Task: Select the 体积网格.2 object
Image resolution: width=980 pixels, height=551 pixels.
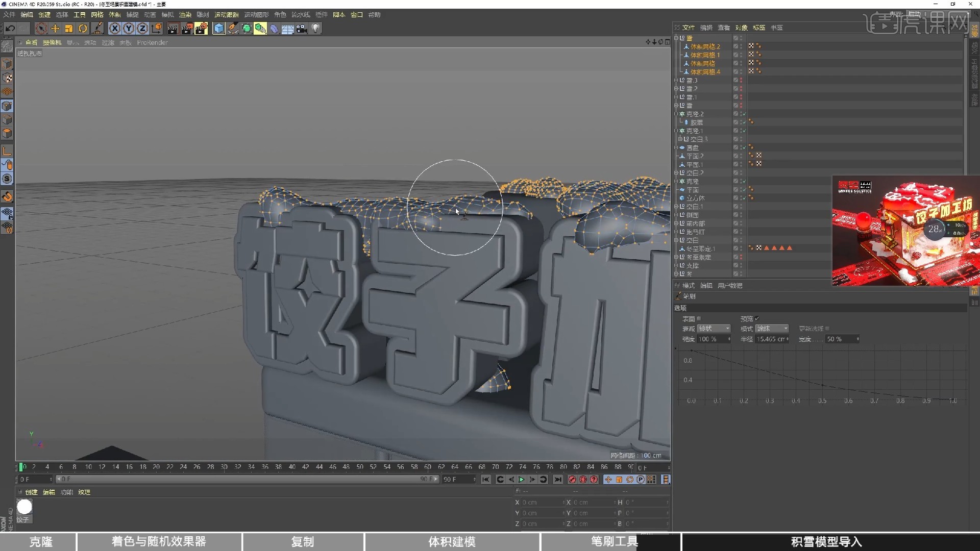Action: tap(705, 46)
